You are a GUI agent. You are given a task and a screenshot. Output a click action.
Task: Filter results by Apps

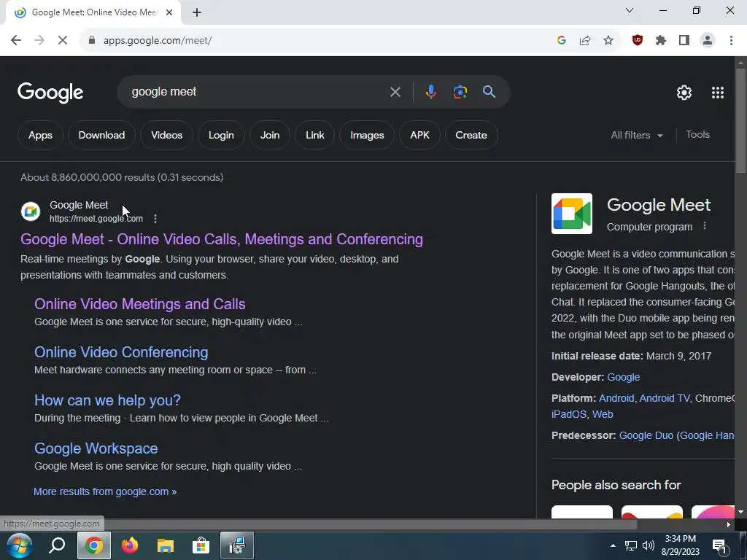41,135
